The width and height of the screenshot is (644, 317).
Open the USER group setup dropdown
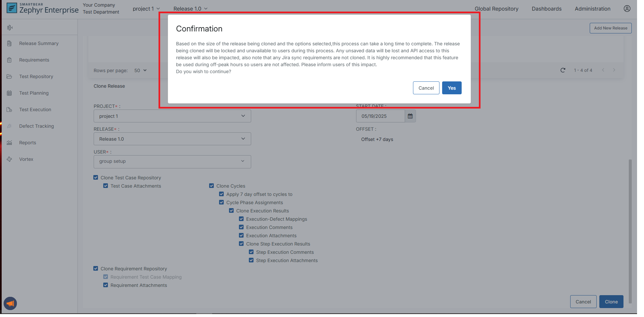click(172, 161)
